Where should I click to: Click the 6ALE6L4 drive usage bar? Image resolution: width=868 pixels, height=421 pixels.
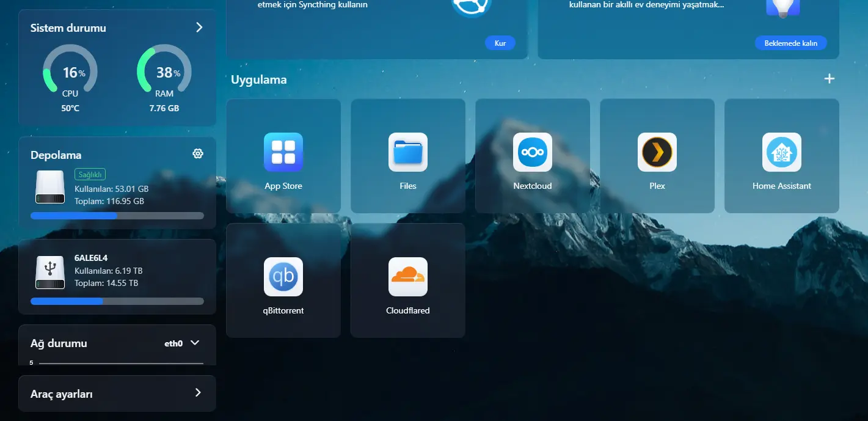coord(117,301)
